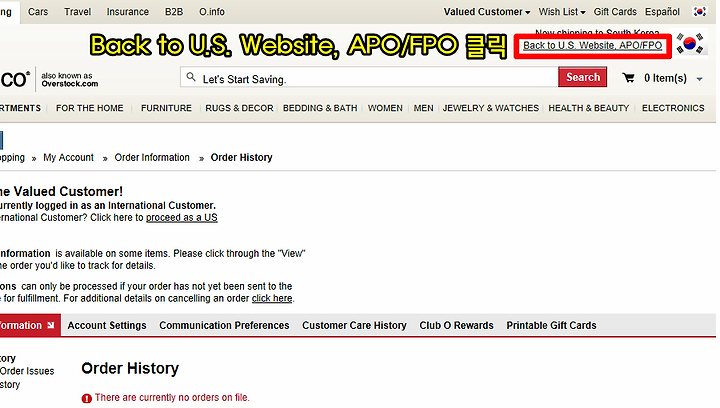The height and width of the screenshot is (408, 720).
Task: Open the Wish List dropdown
Action: click(x=562, y=12)
